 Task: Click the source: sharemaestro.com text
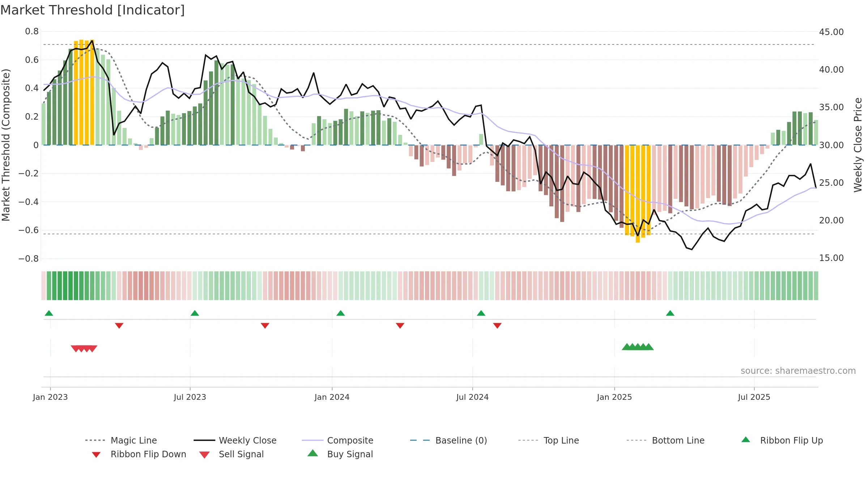tap(798, 371)
